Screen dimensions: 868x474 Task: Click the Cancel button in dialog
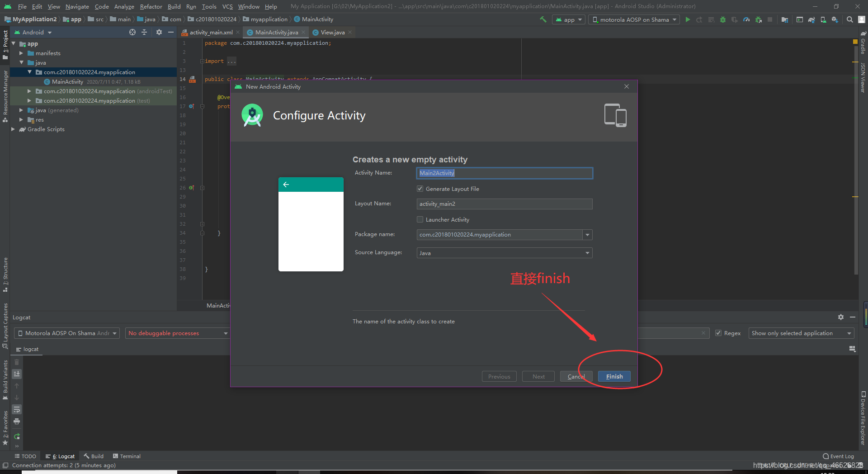pos(576,376)
